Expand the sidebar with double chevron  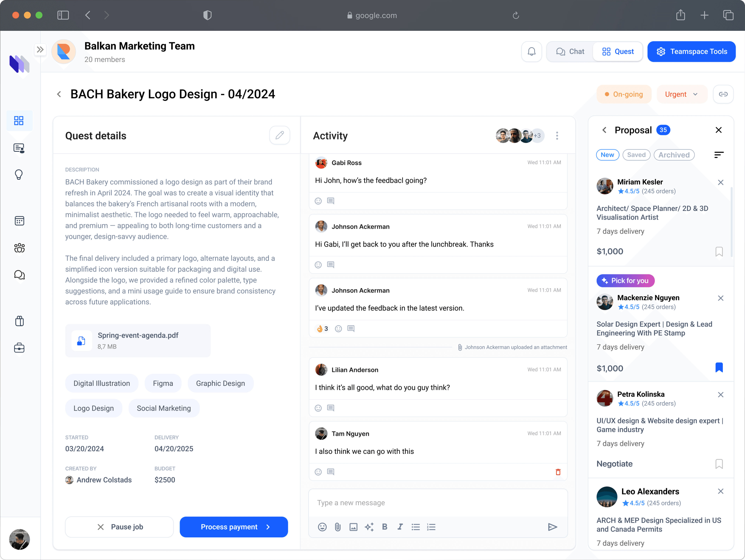tap(40, 50)
